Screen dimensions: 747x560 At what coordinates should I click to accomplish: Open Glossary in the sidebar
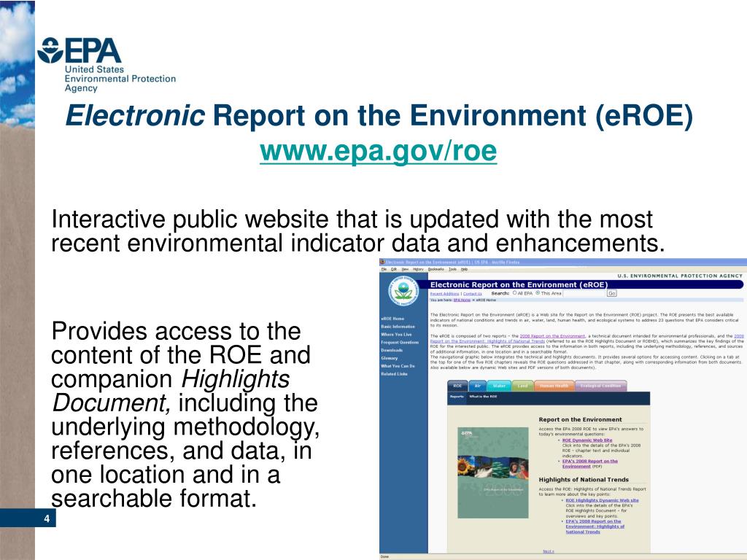[390, 358]
